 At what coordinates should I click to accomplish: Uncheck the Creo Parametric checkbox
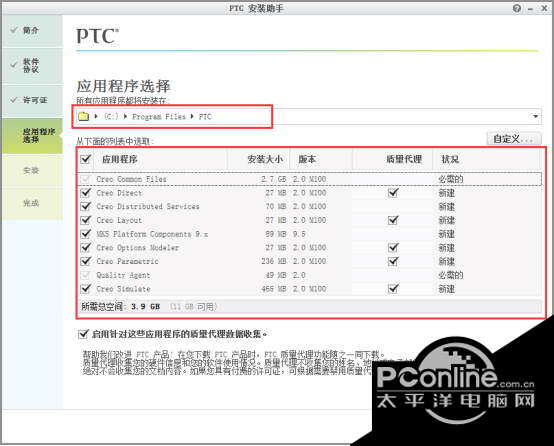pos(86,261)
